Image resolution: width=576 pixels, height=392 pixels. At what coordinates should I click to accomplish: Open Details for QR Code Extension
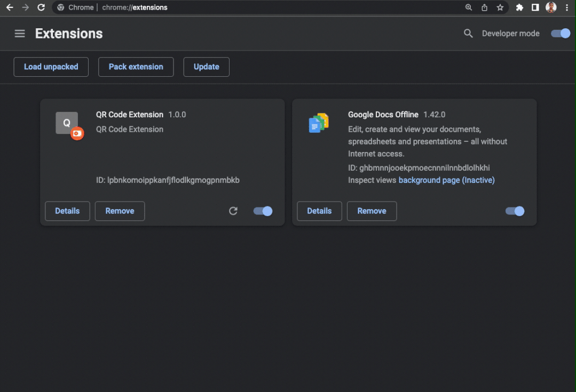point(67,211)
